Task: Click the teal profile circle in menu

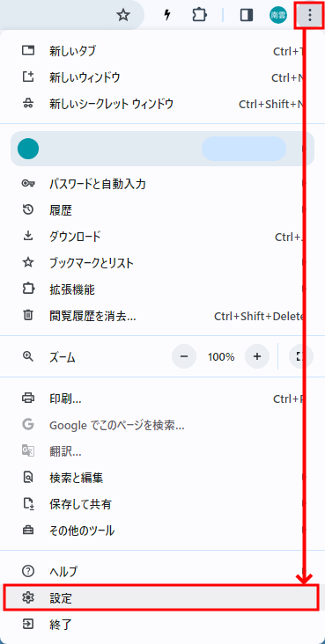Action: point(28,149)
